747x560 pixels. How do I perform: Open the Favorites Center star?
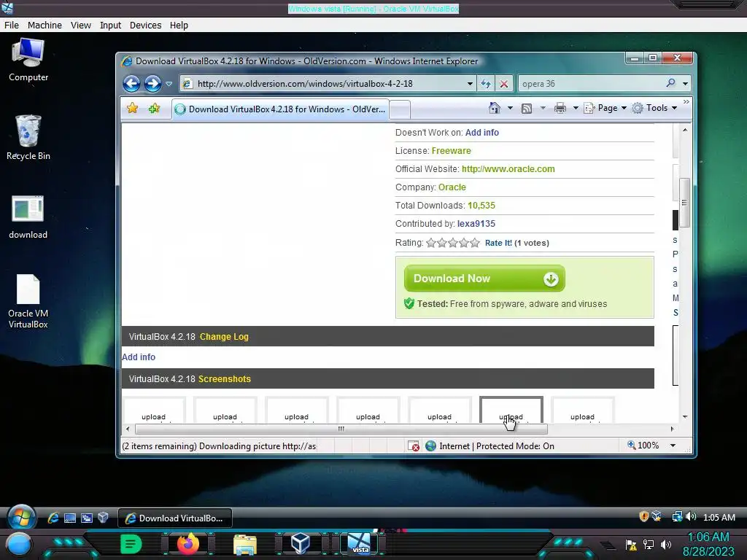coord(133,109)
